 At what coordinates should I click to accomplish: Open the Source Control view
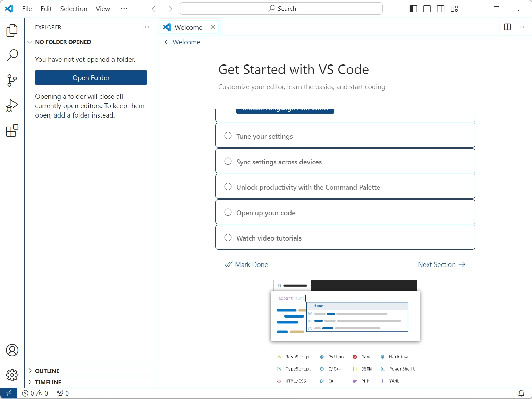pyautogui.click(x=12, y=80)
